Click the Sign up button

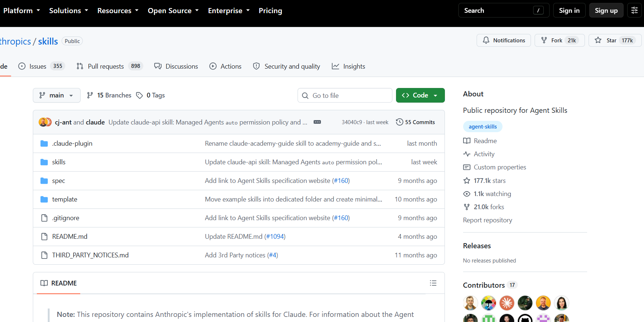coord(606,10)
